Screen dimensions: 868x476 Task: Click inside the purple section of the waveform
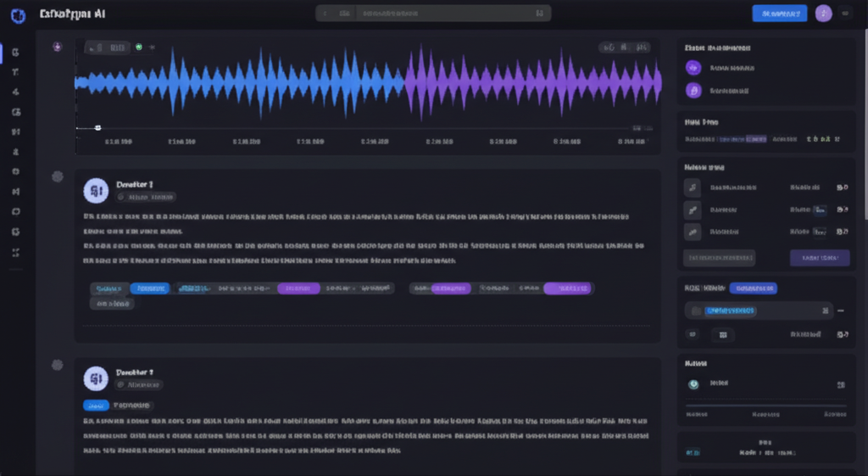click(531, 83)
